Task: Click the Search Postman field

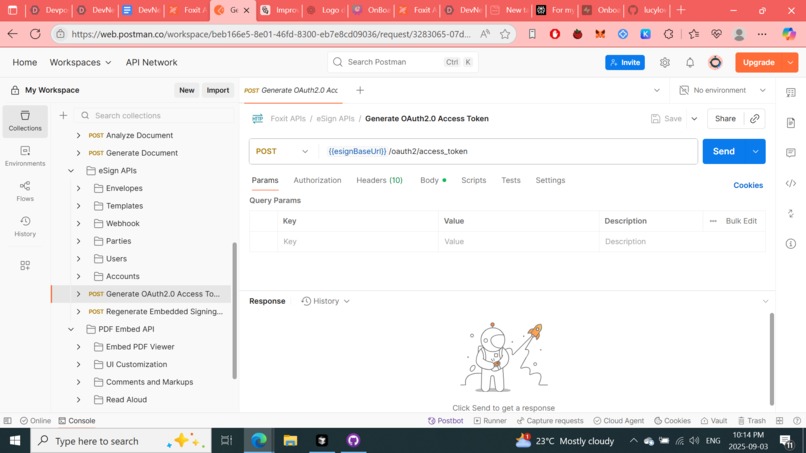Action: tap(402, 62)
